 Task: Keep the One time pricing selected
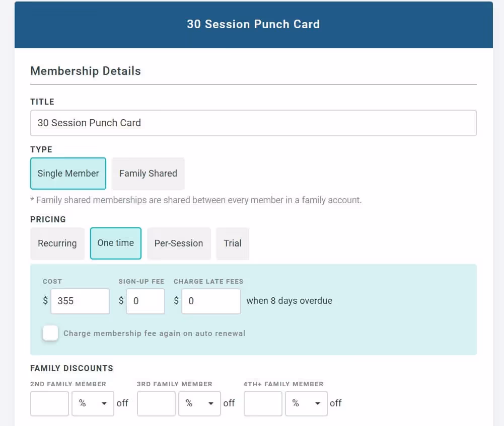point(115,243)
